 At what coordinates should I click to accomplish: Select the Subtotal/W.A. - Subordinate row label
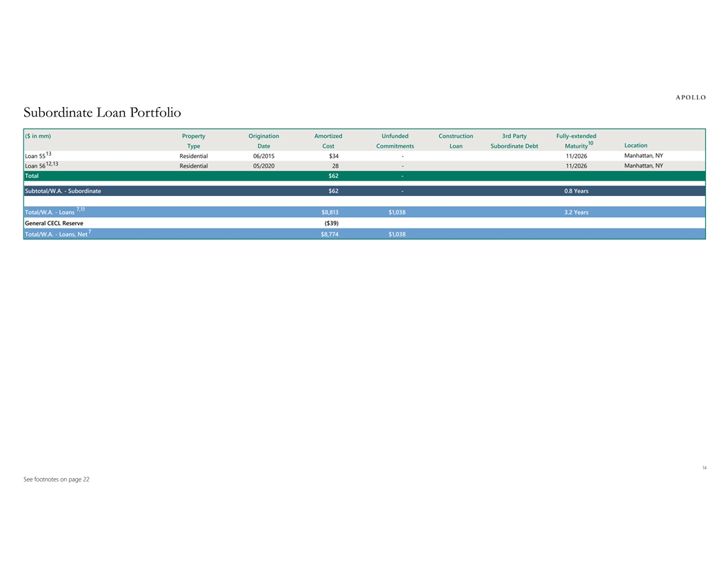pyautogui.click(x=63, y=190)
